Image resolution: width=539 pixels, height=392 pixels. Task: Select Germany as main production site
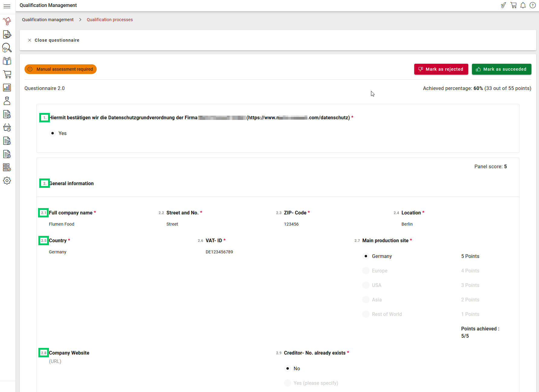tap(366, 256)
